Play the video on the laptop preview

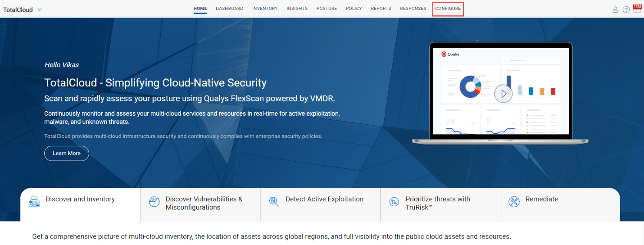point(503,94)
